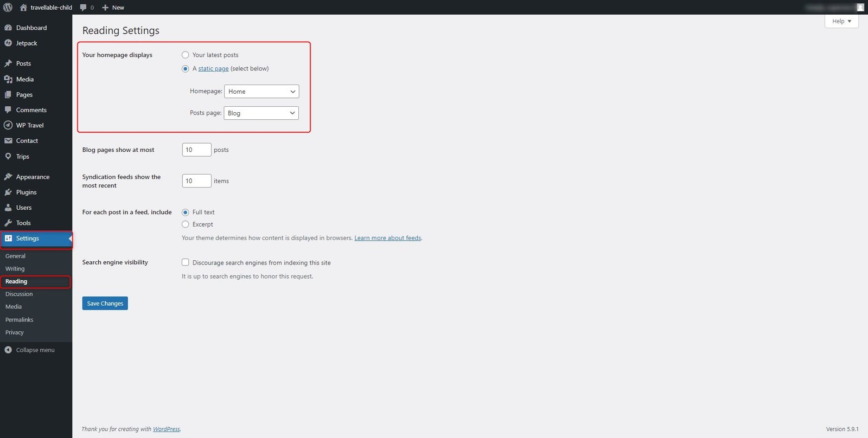Click the Plugins label in sidebar
Screen dimensions: 868x438
point(27,192)
